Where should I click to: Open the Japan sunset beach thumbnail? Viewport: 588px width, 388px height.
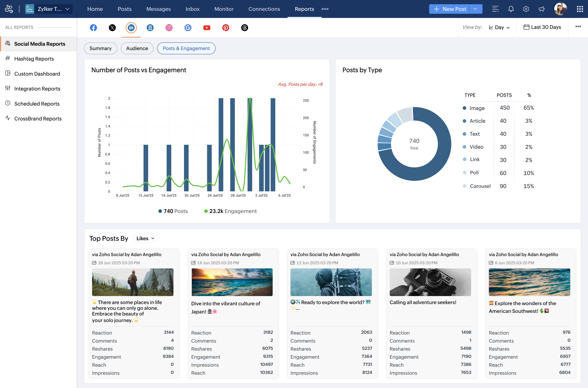(x=232, y=282)
